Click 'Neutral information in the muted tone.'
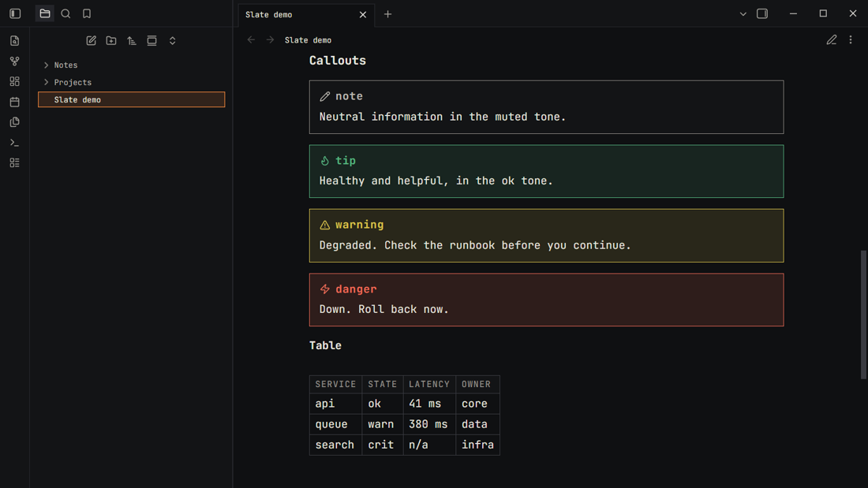This screenshot has width=868, height=488. [443, 117]
